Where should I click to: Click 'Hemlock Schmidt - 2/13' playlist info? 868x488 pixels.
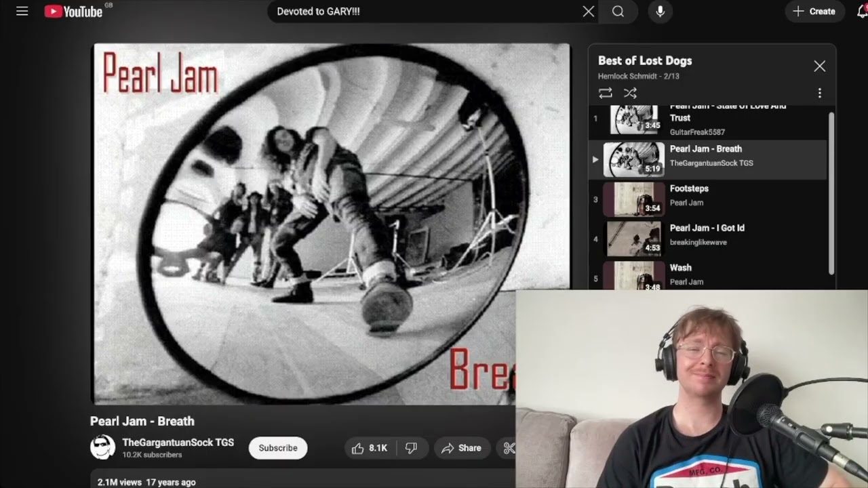tap(639, 76)
